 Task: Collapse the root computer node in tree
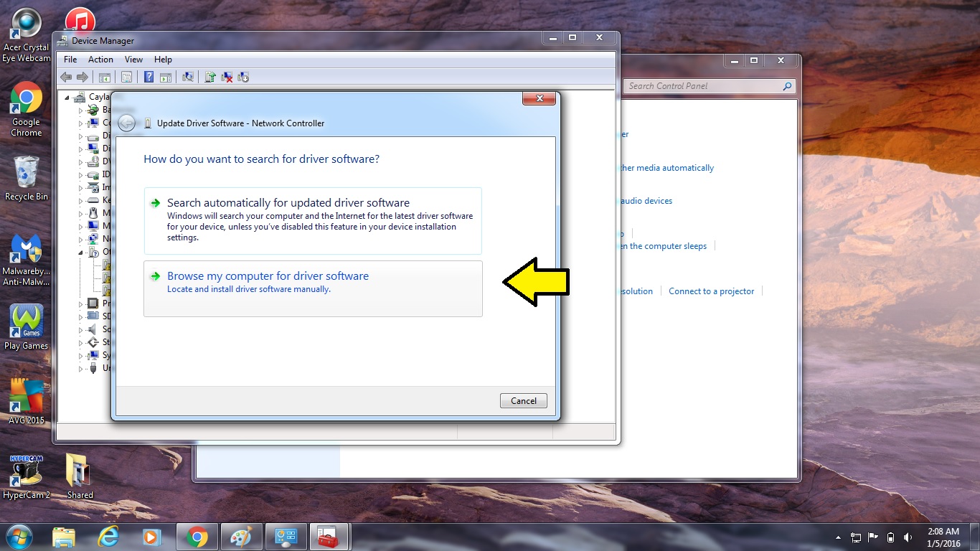pos(67,97)
